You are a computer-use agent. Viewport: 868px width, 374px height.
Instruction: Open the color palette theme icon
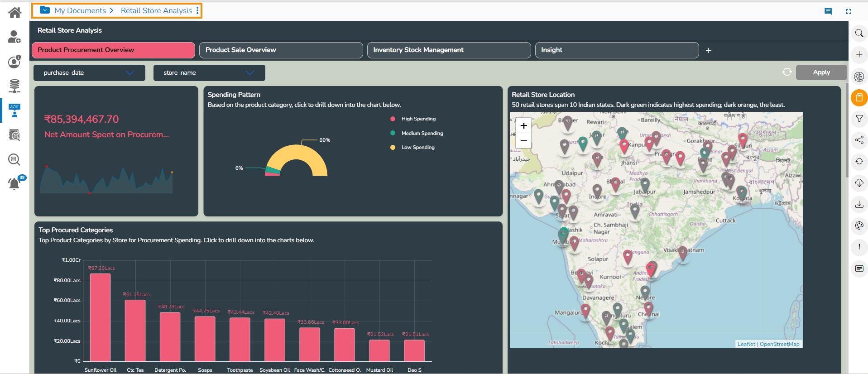coord(859,225)
